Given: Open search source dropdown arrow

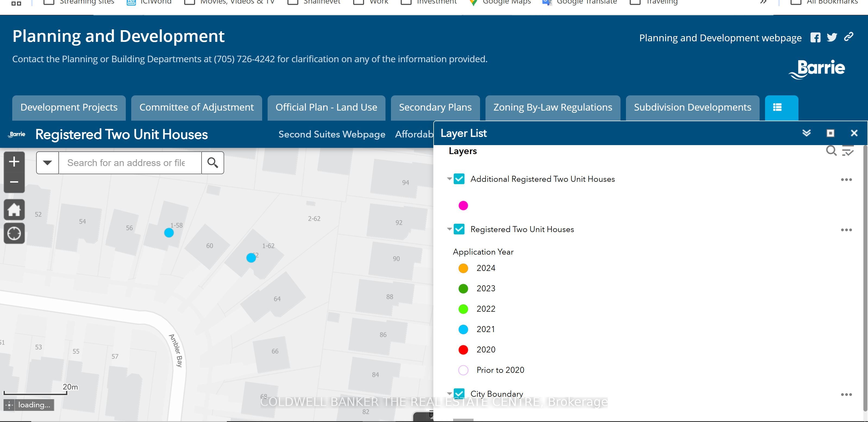Looking at the screenshot, I should coord(48,163).
